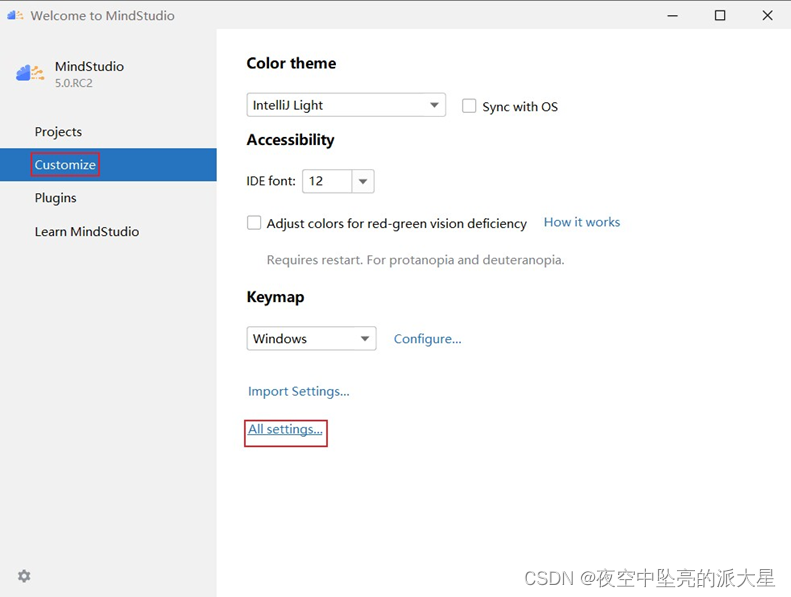Open the All settings... link
The width and height of the screenshot is (791, 597).
(x=285, y=429)
